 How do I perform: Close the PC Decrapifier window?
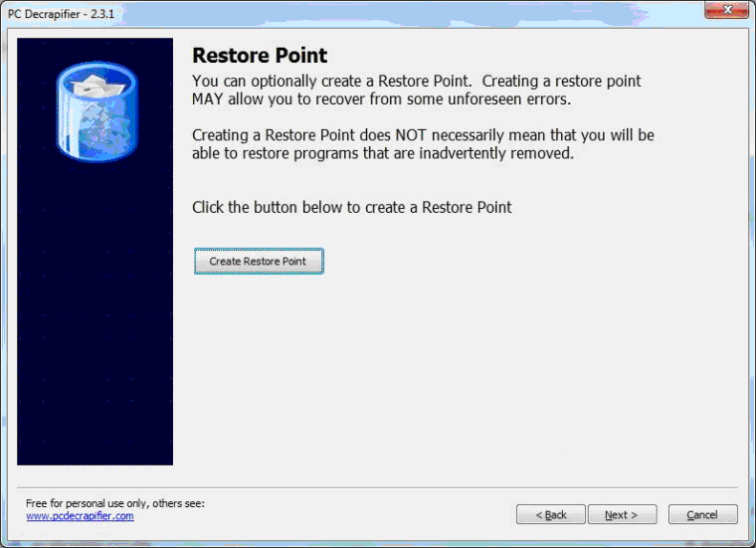(x=726, y=9)
